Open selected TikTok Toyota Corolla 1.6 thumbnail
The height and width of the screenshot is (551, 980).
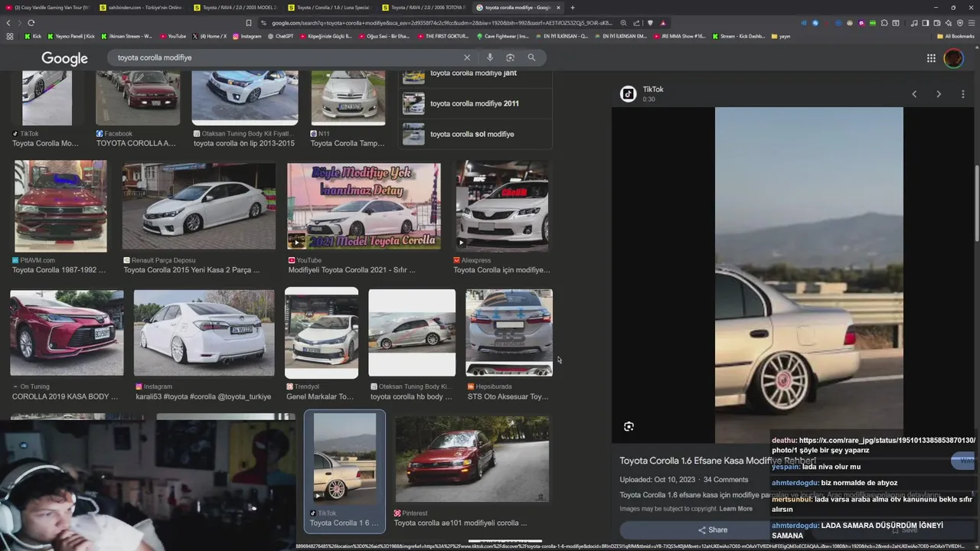pos(345,458)
